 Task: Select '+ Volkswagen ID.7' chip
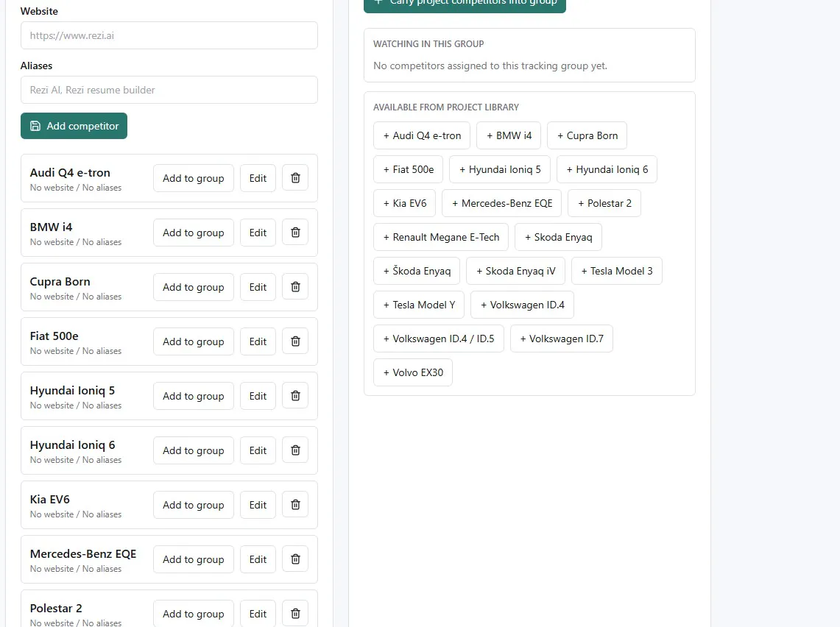click(x=562, y=339)
